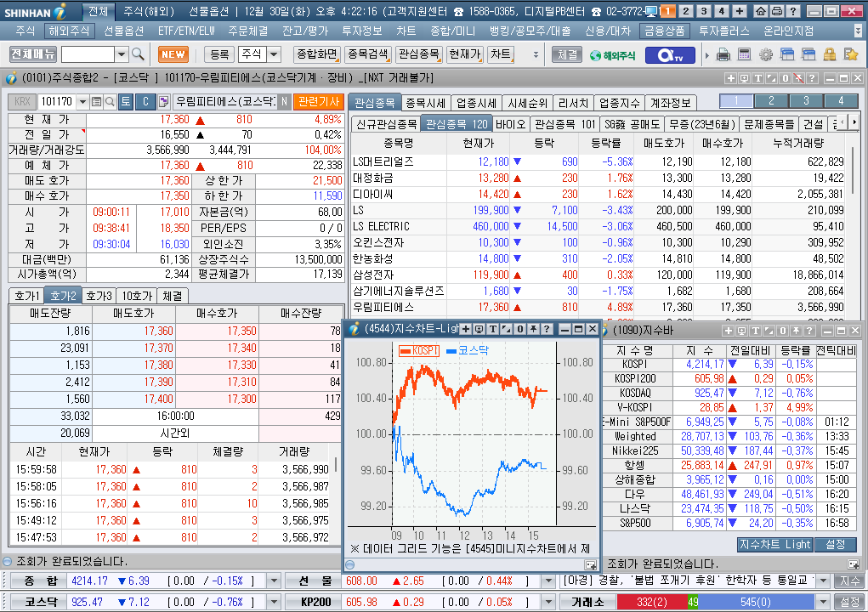Expand the toolbar overflow chevron
The height and width of the screenshot is (612, 868).
coord(536,54)
